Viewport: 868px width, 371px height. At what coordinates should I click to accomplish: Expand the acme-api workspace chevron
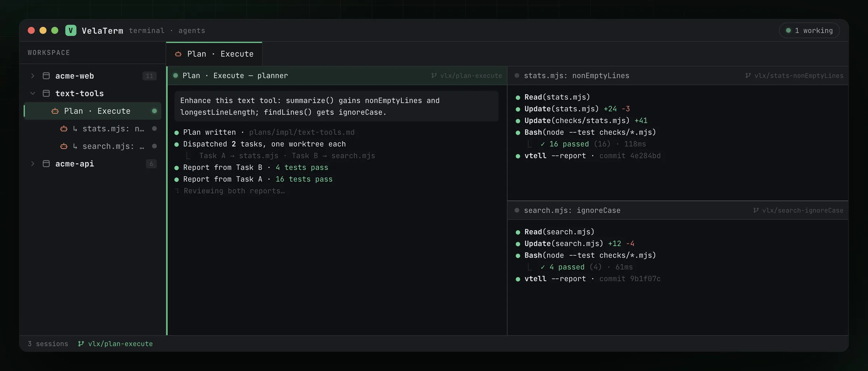coord(33,164)
